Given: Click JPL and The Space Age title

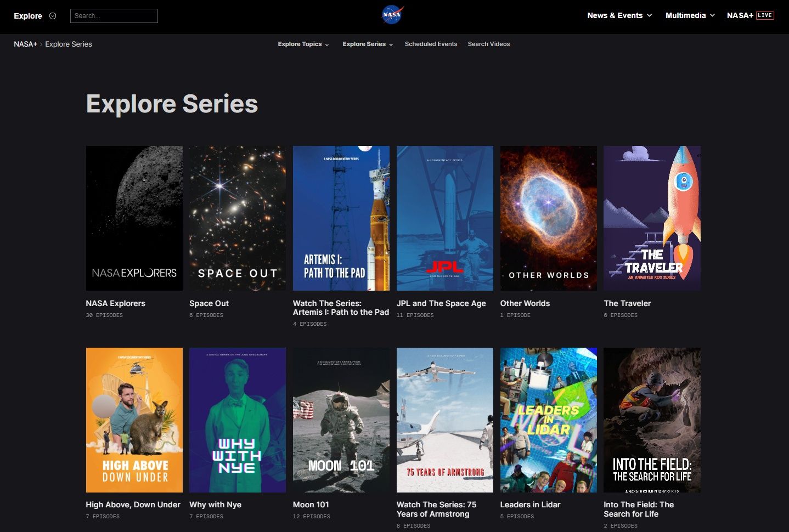Looking at the screenshot, I should pos(441,303).
